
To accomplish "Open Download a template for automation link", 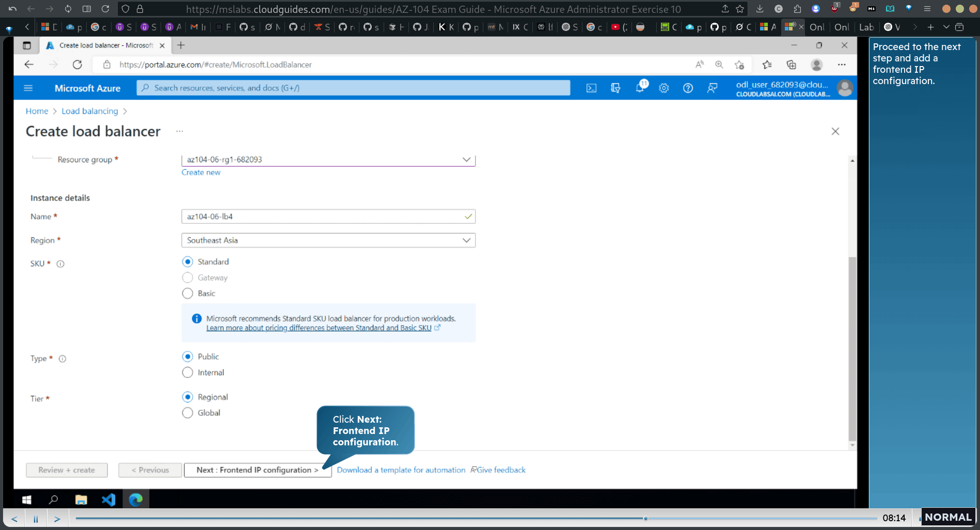I will click(401, 470).
